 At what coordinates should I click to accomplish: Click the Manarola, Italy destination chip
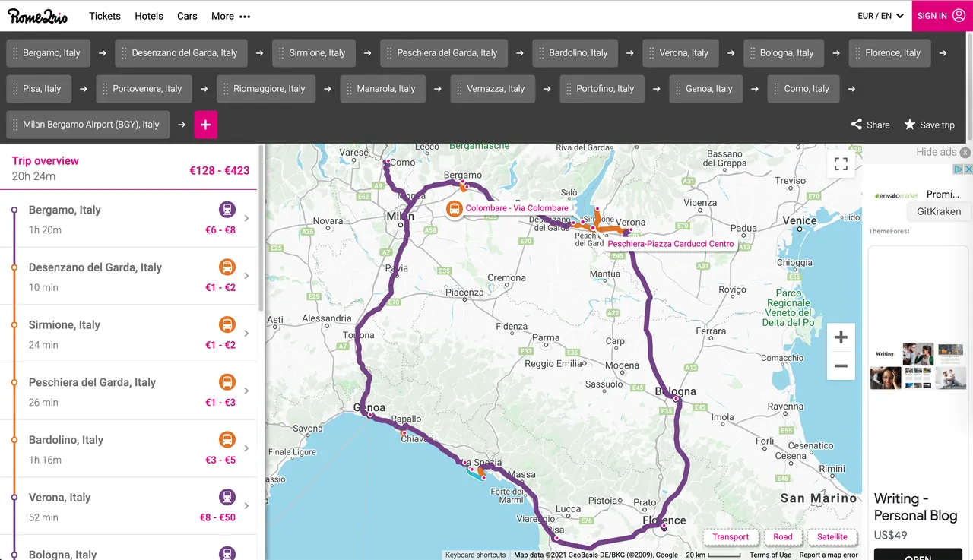[382, 89]
